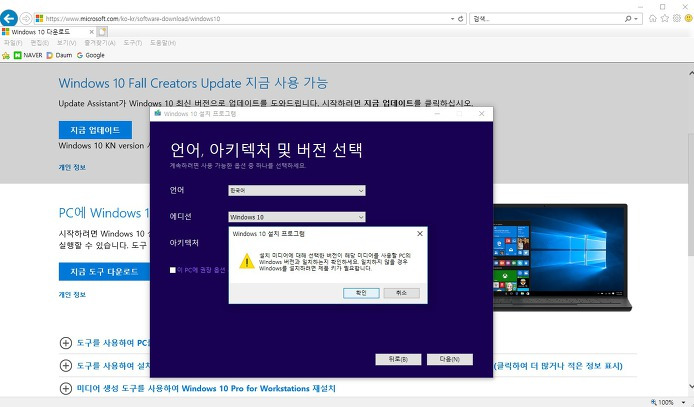Click the 미디어 생성 도구를 사용하여 Windows 10 Pro link

(206, 388)
